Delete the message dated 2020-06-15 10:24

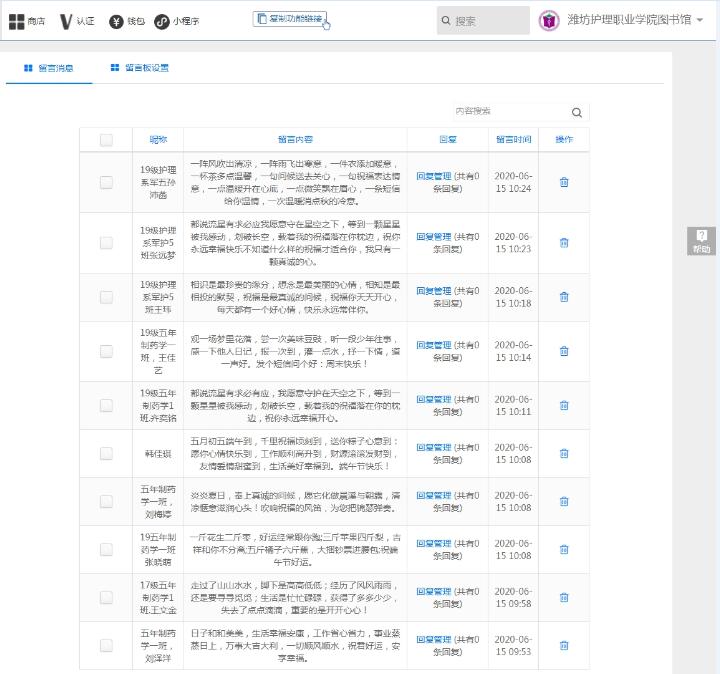[564, 182]
